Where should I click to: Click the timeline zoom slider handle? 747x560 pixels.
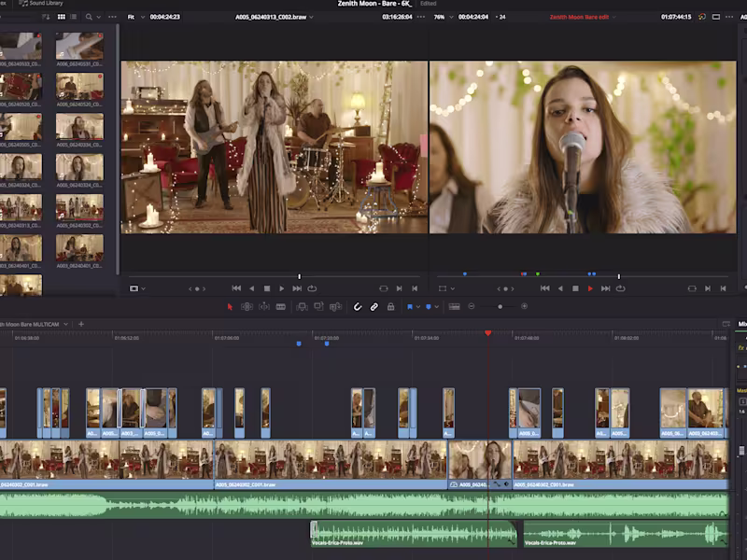pos(500,306)
